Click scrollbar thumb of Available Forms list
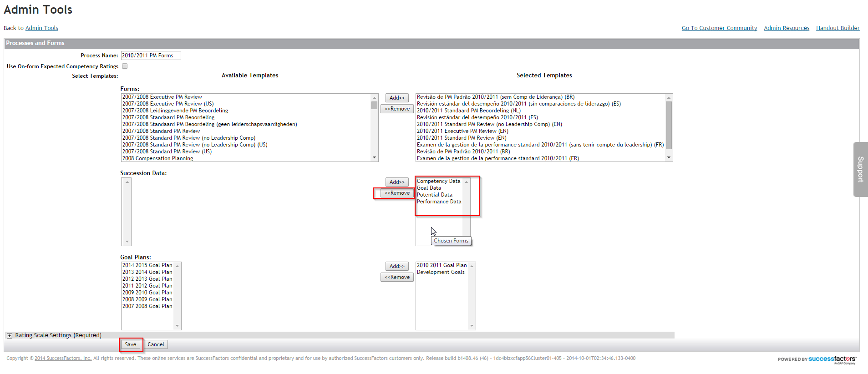The image size is (868, 374). tap(375, 105)
